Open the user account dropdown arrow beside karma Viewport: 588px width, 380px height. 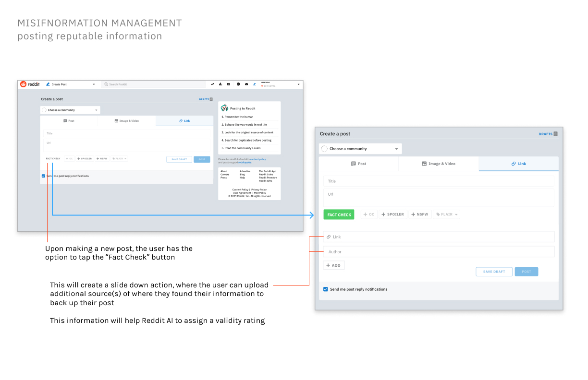coord(298,84)
